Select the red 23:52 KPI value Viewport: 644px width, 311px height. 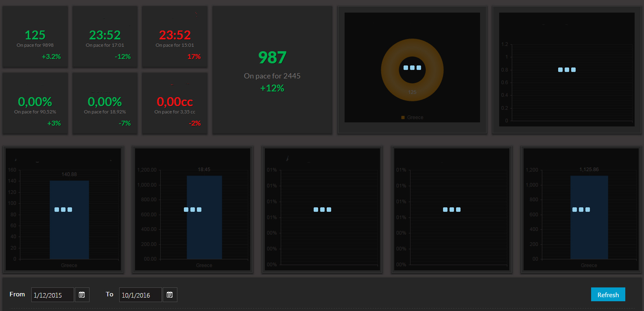tap(175, 35)
